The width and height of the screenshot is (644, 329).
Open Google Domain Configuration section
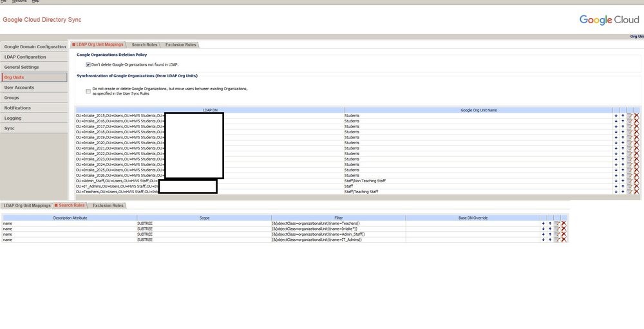tap(34, 47)
